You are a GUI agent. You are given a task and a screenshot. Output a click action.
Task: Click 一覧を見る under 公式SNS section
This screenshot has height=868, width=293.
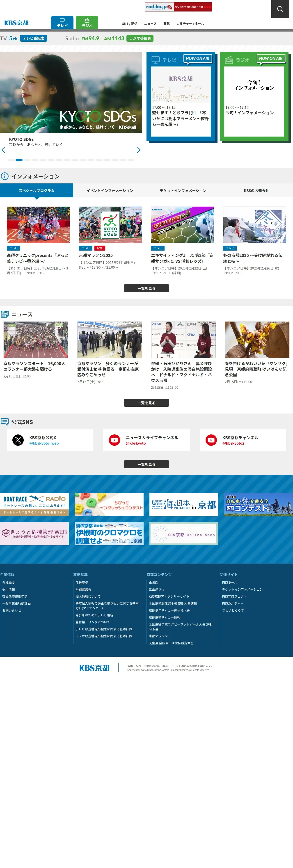click(x=146, y=464)
